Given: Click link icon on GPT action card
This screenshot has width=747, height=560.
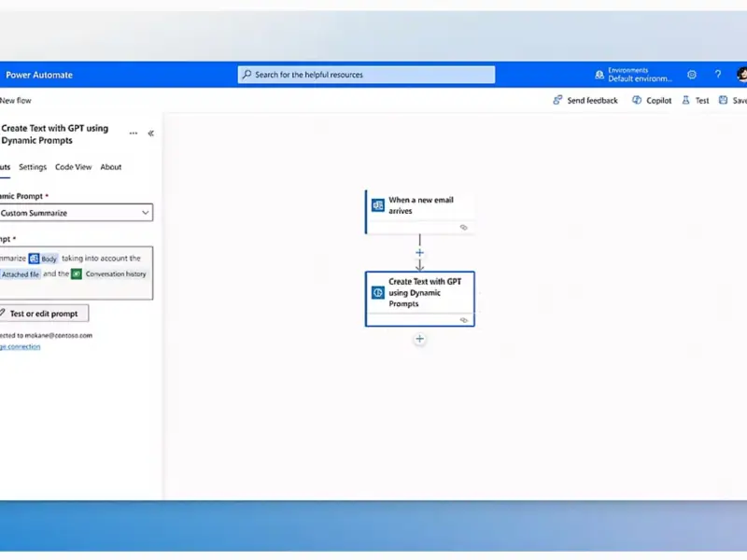Looking at the screenshot, I should point(463,320).
